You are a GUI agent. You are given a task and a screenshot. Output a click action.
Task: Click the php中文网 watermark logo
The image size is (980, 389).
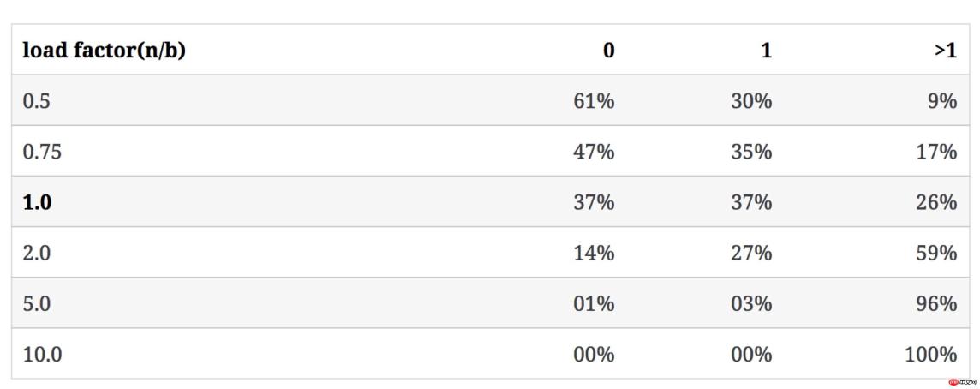963,381
